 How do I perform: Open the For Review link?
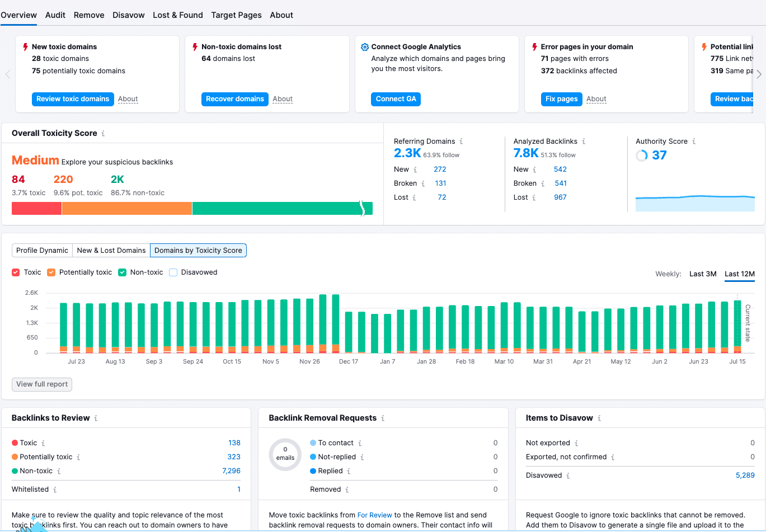pos(374,515)
